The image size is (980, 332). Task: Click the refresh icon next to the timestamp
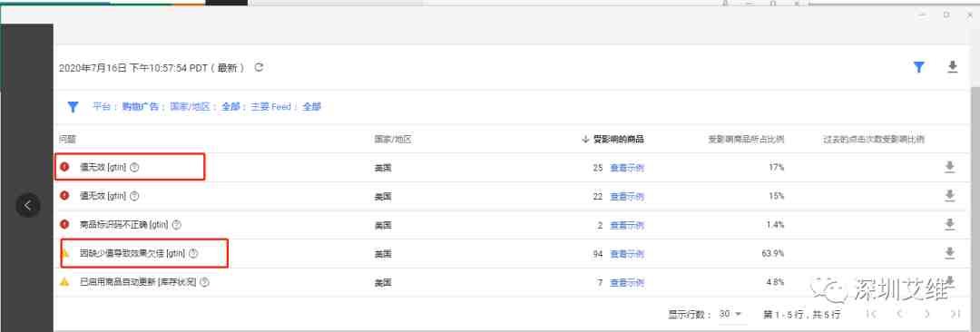coord(259,67)
